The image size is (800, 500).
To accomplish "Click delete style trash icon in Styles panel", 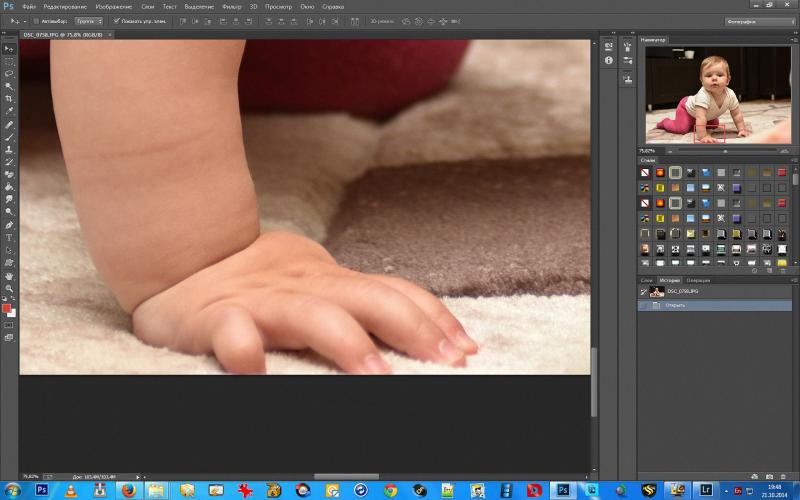I will 783,271.
